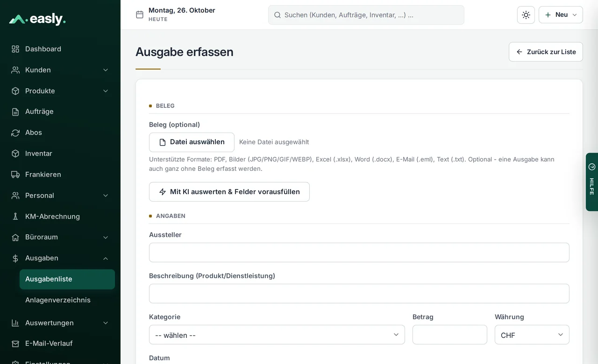This screenshot has width=598, height=364.
Task: Toggle light/dark theme with the sun button
Action: point(526,15)
